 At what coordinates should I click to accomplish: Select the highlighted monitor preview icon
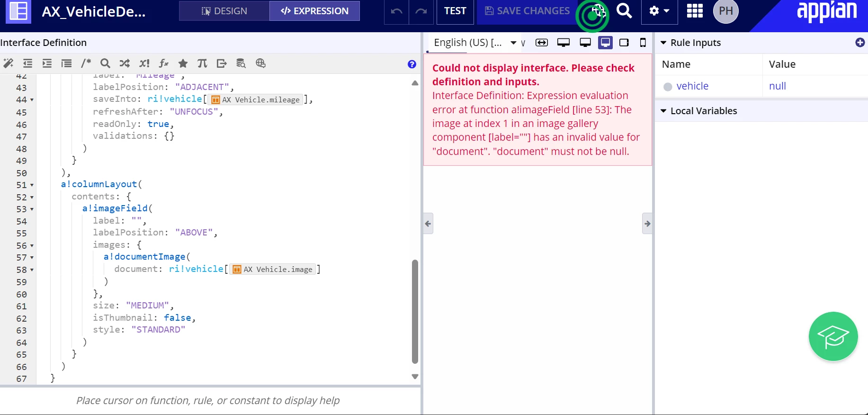click(605, 43)
